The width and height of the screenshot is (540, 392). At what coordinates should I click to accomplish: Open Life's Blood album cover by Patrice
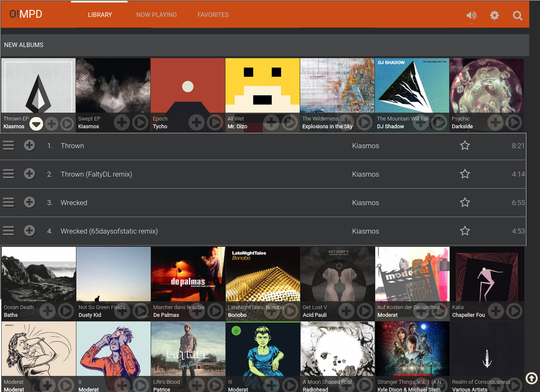(188, 349)
